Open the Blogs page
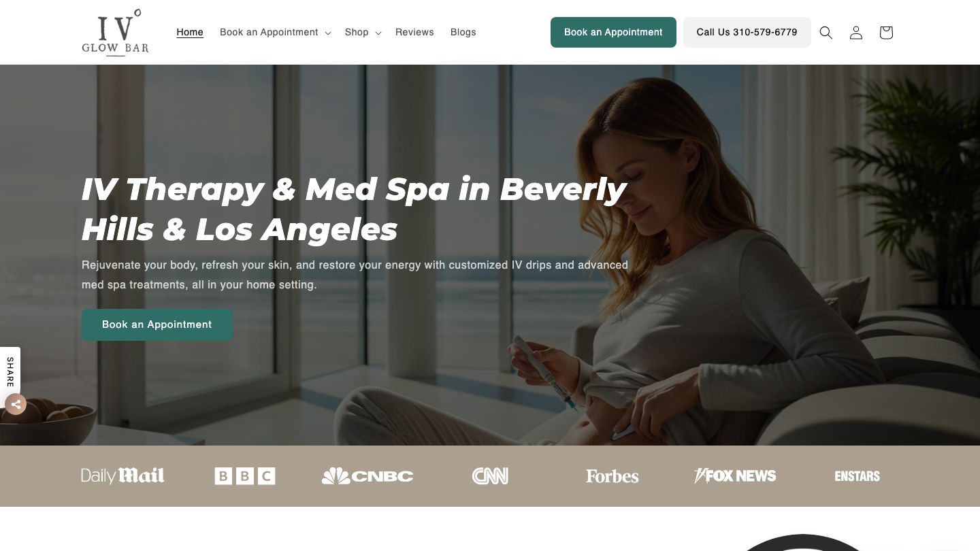This screenshot has height=551, width=980. click(463, 32)
